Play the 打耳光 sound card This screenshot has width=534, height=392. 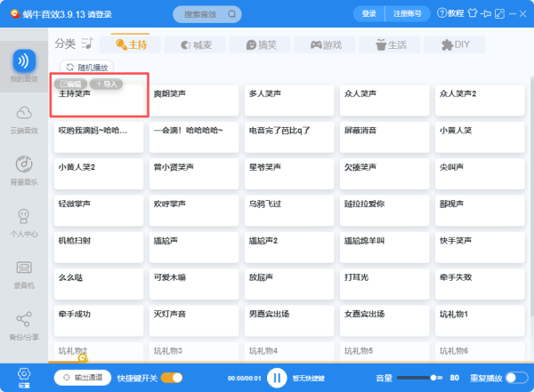pyautogui.click(x=384, y=284)
